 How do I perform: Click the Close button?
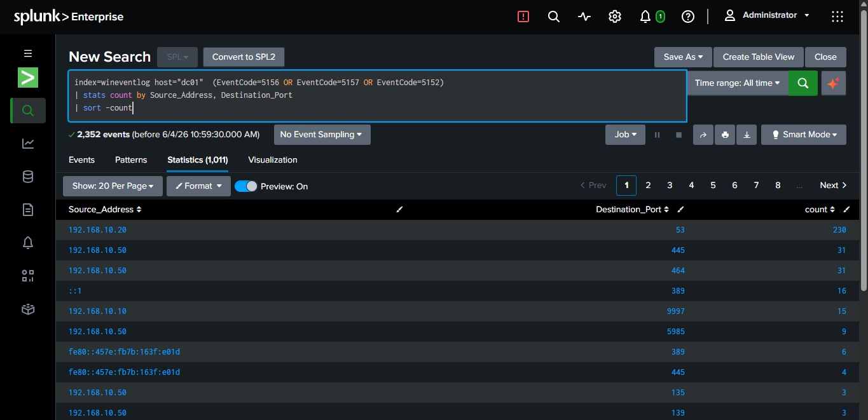coord(825,57)
